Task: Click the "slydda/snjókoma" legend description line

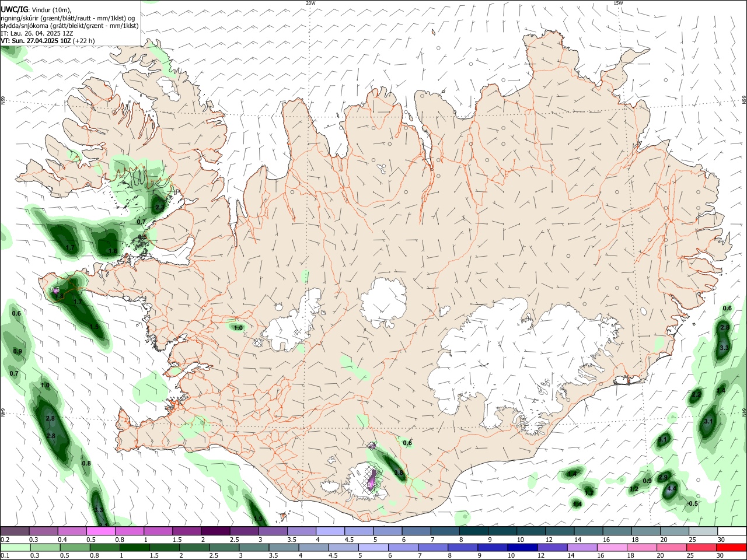Action: pyautogui.click(x=70, y=26)
